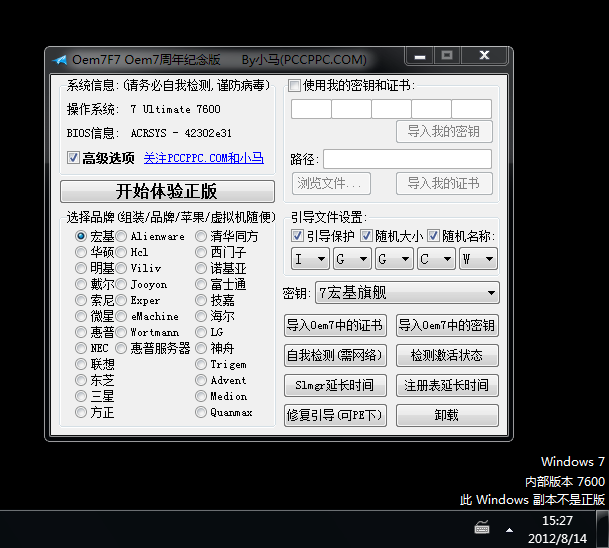Enable 使用我的密钥和证书 checkbox
Image resolution: width=609 pixels, height=548 pixels.
point(295,86)
